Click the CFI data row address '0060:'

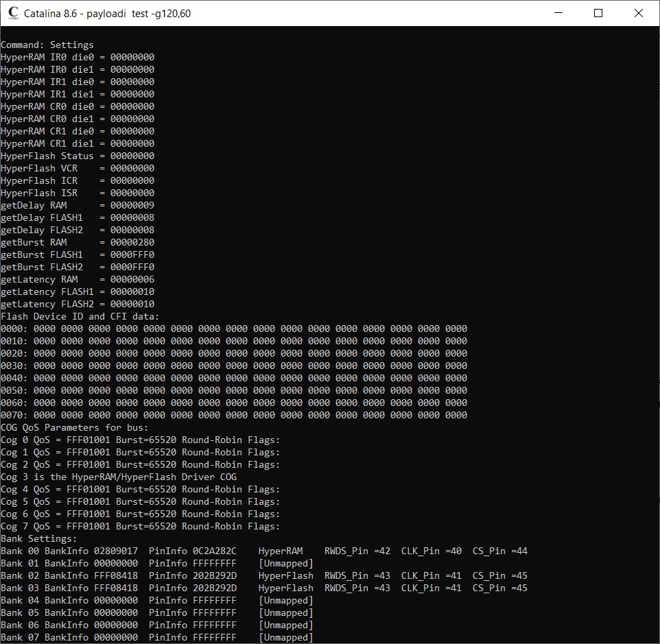click(x=14, y=403)
